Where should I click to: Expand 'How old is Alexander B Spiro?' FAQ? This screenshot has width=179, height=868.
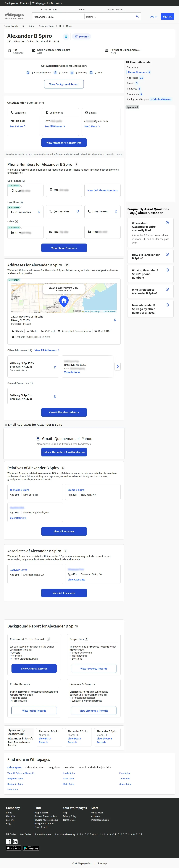[167, 254]
